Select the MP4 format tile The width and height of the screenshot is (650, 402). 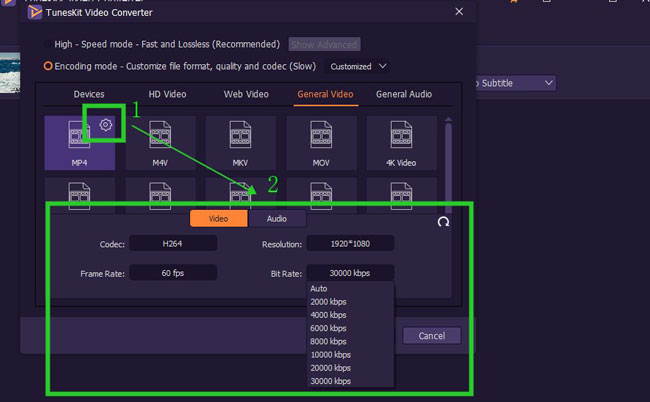[x=80, y=143]
